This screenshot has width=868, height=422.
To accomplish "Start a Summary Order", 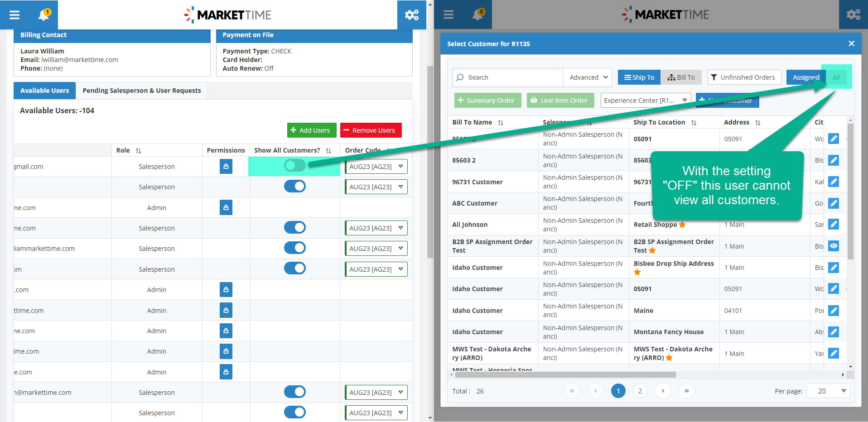I will [488, 101].
